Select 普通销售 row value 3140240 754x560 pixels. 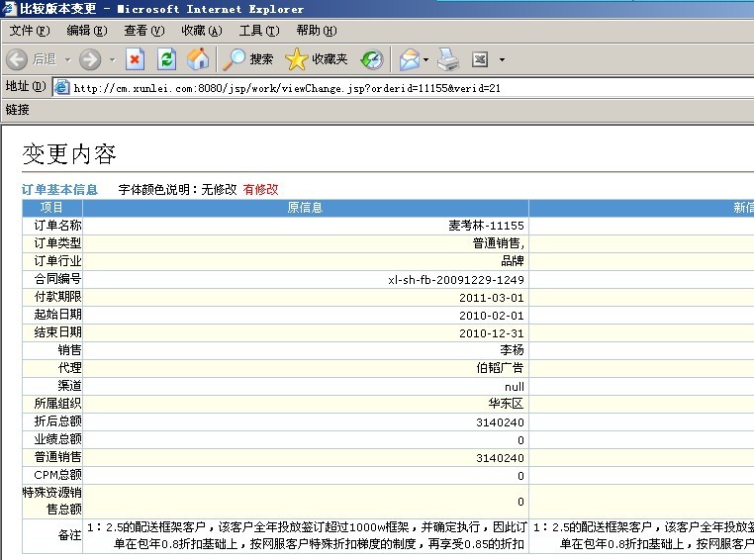(x=500, y=458)
